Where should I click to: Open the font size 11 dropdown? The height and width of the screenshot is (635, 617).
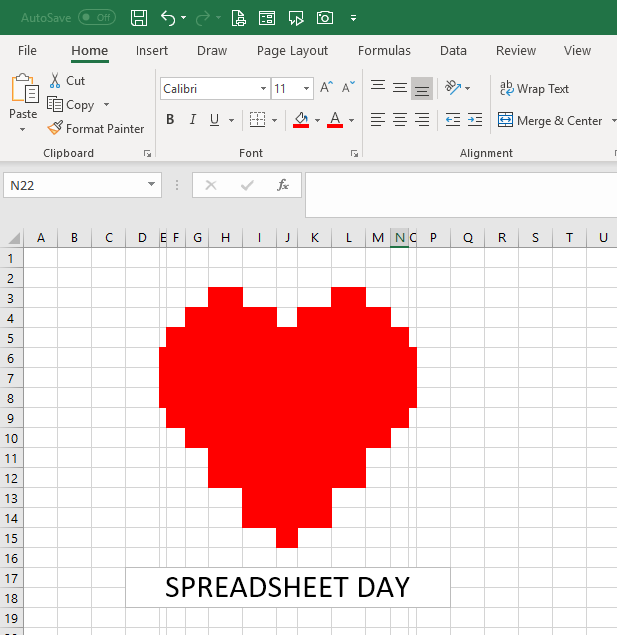[x=306, y=88]
